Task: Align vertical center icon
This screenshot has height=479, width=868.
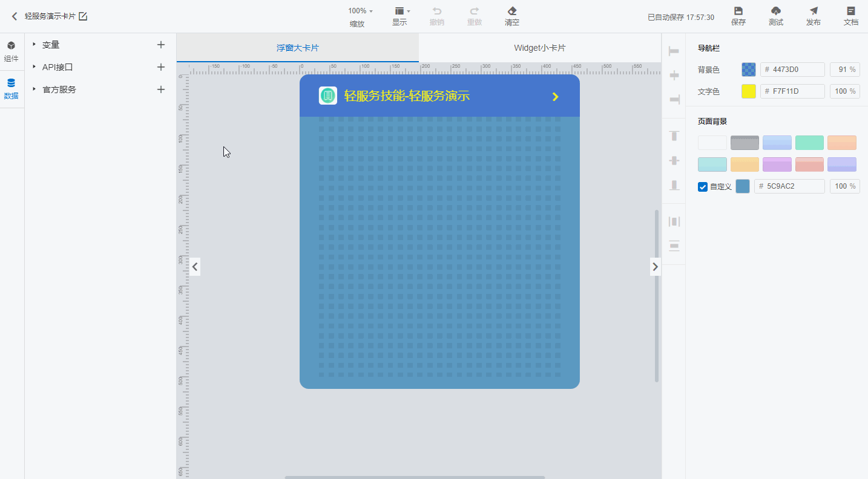Action: point(674,160)
